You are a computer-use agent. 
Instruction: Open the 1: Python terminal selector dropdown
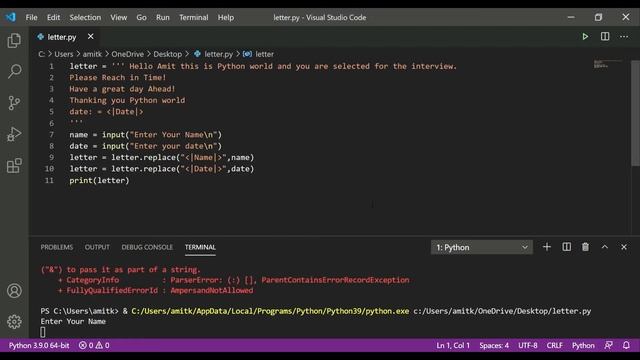point(482,247)
